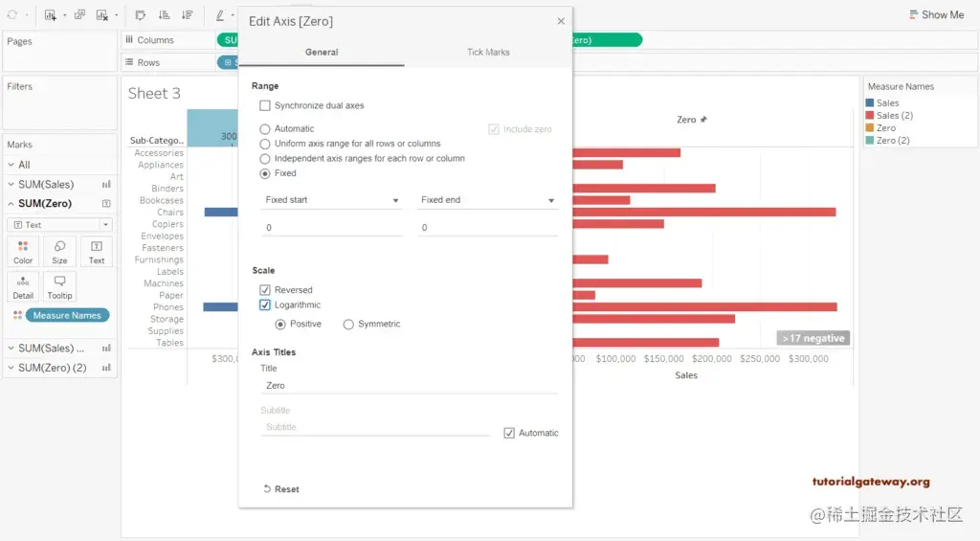
Task: Click the axis Title field containing Zero
Action: pyautogui.click(x=409, y=385)
